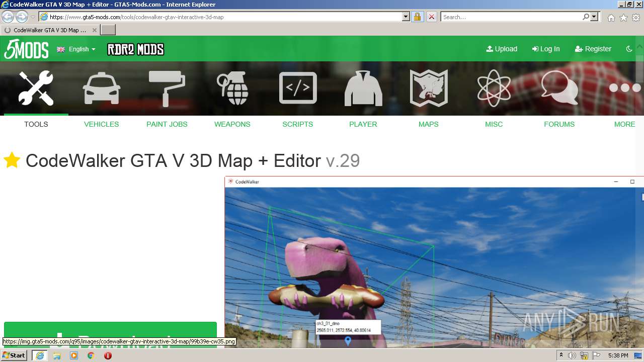Image resolution: width=644 pixels, height=362 pixels.
Task: Click the IE forward arrow button
Action: click(22, 17)
